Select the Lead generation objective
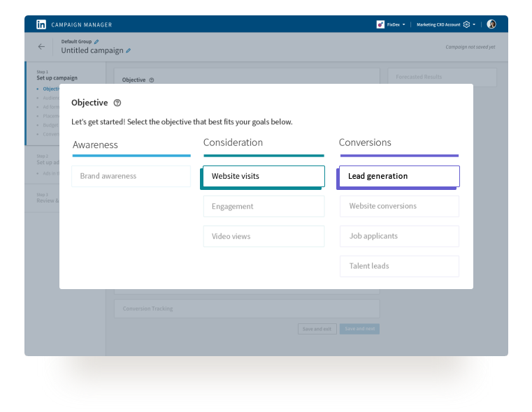Viewport: 532px width, 412px height. tap(399, 176)
